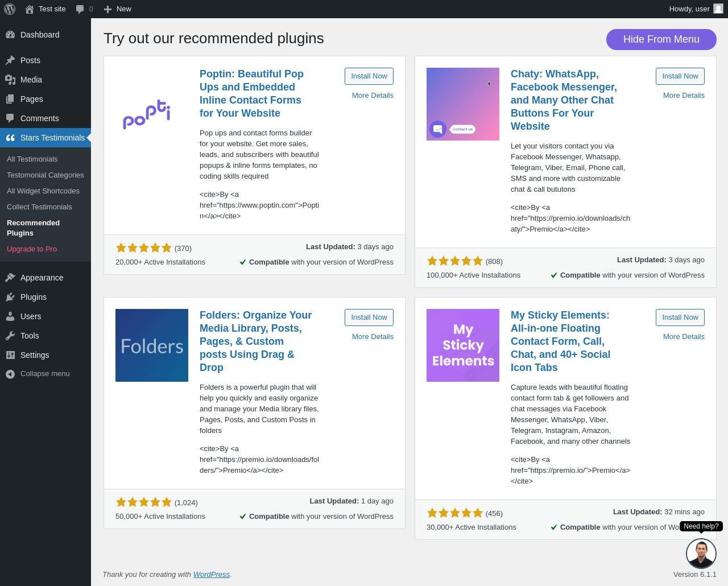728x586 pixels.
Task: Open the Settings sliders icon
Action: pyautogui.click(x=10, y=355)
